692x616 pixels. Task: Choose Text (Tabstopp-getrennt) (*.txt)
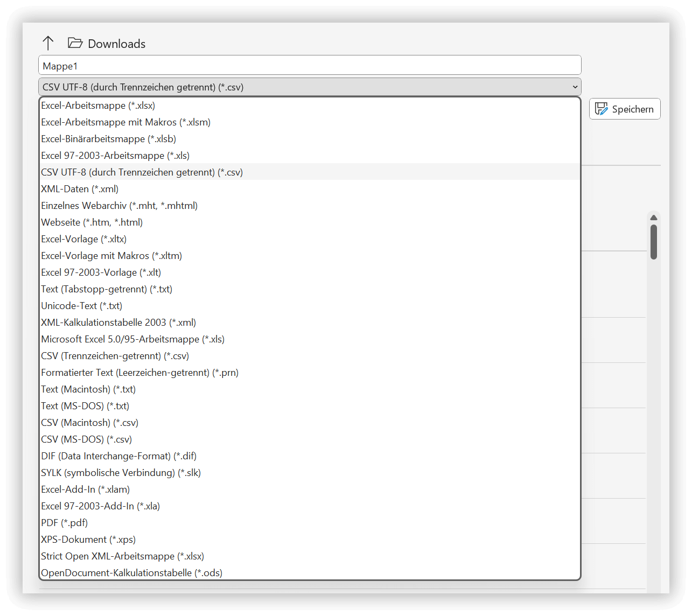point(310,289)
